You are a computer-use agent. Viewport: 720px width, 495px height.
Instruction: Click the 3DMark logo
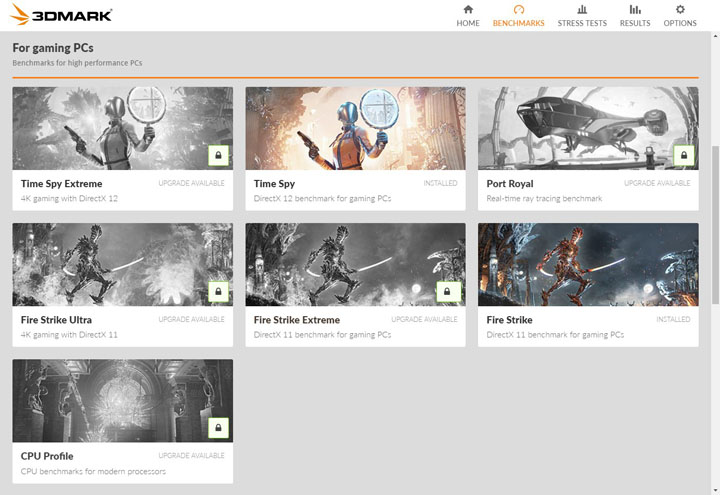pyautogui.click(x=61, y=14)
